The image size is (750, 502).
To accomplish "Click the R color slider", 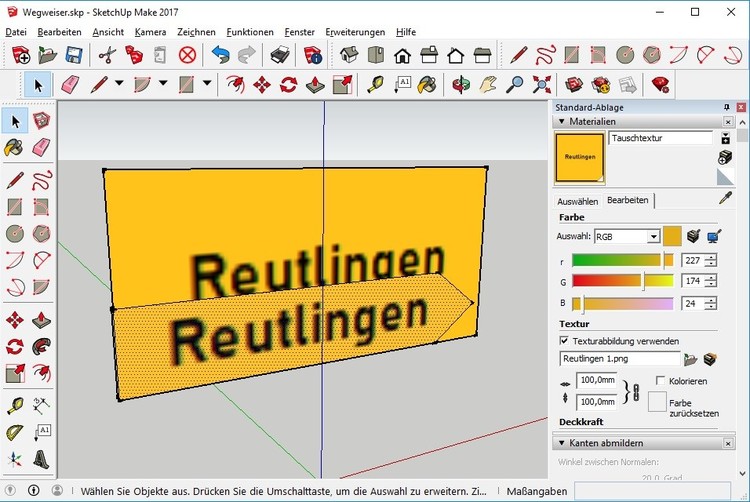I will coord(622,260).
